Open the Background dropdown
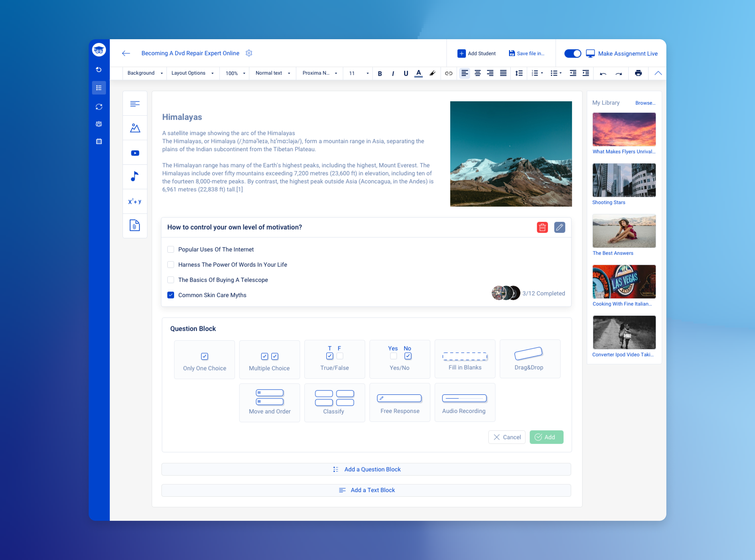The height and width of the screenshot is (560, 755). click(145, 73)
